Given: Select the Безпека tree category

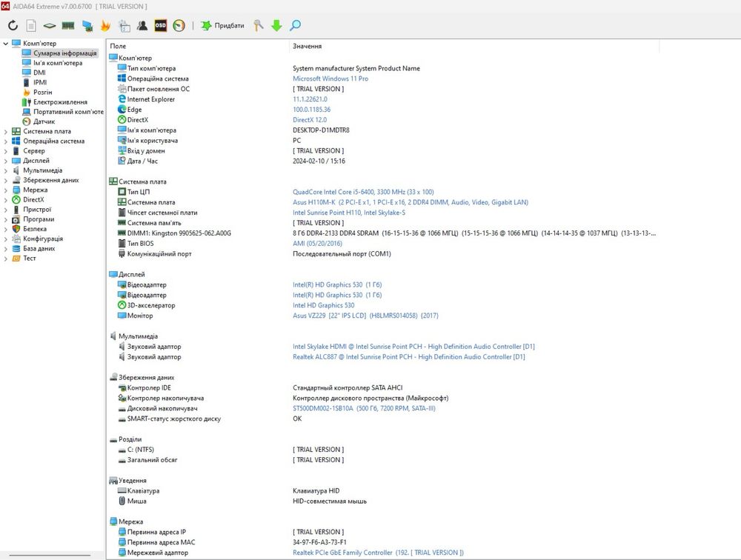Looking at the screenshot, I should [35, 229].
